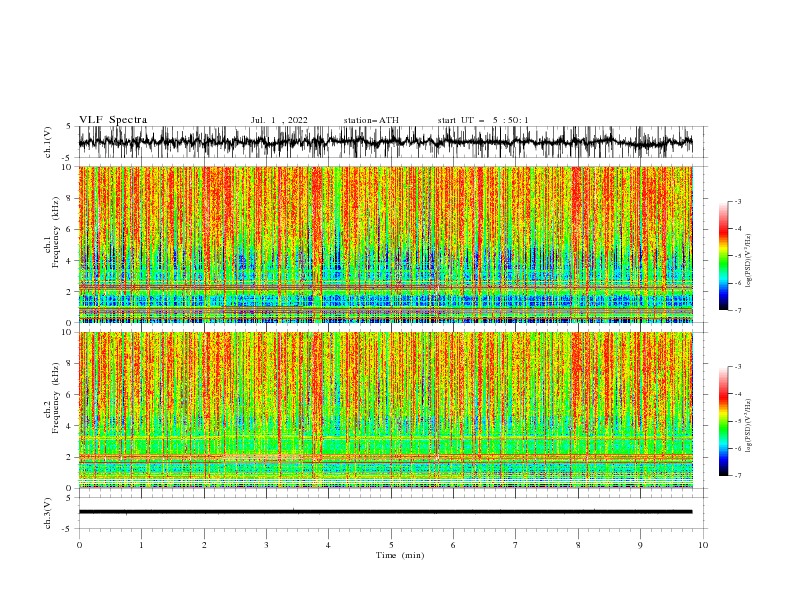This screenshot has height=612, width=792.
Task: Click the ch.2 spectrogram plot area
Action: pos(385,410)
